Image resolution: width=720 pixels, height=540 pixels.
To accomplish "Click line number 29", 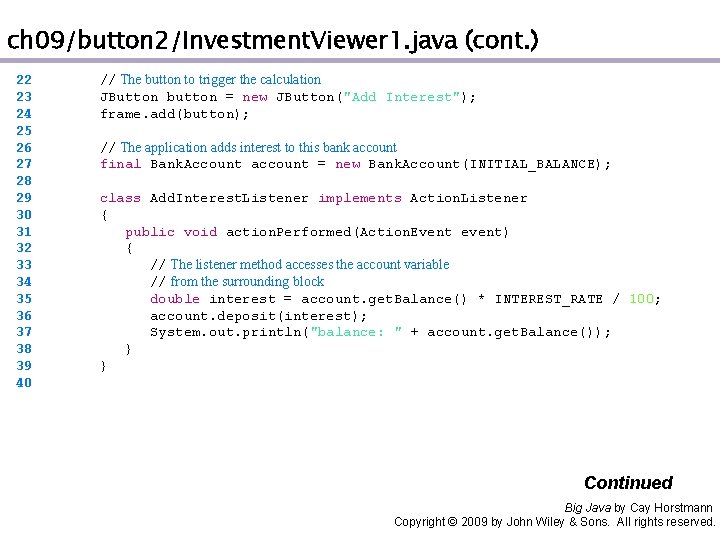I will 24,197.
